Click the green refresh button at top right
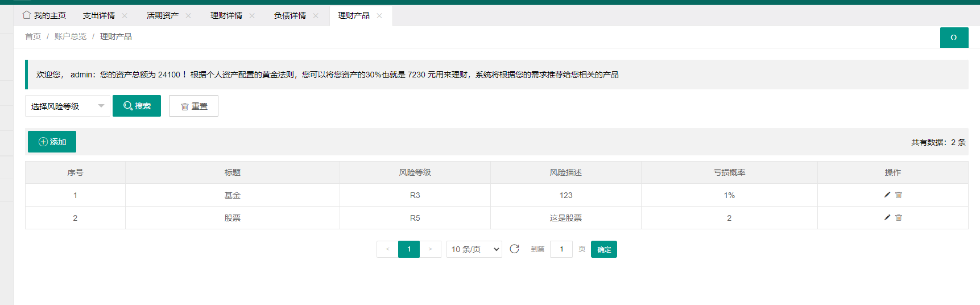Viewport: 980px width, 305px height. (954, 38)
